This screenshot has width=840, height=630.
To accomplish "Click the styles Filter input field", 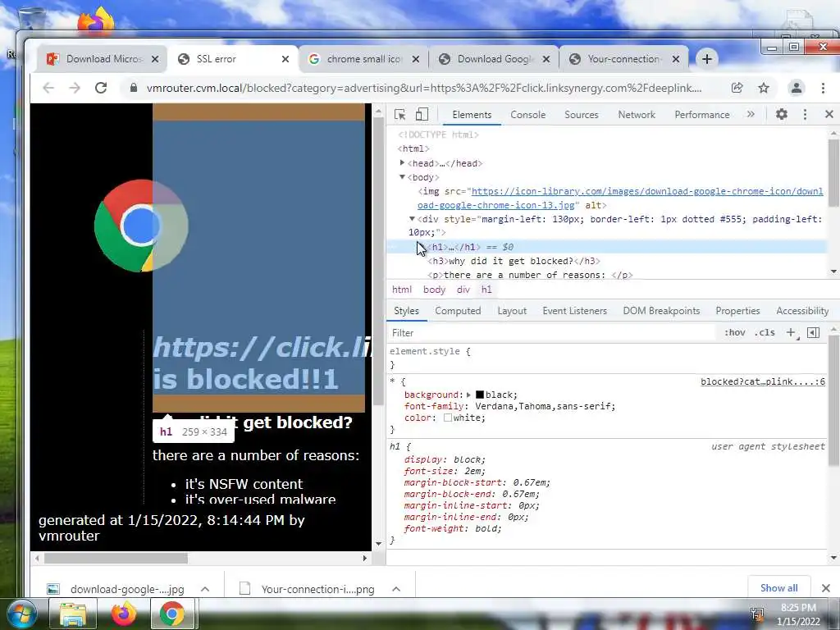I will (x=552, y=333).
